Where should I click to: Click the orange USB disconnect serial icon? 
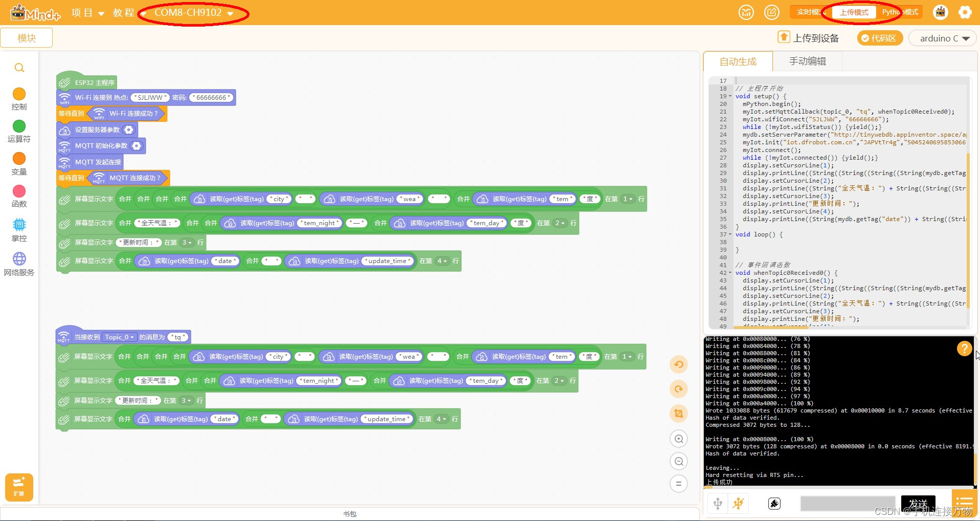click(x=738, y=504)
